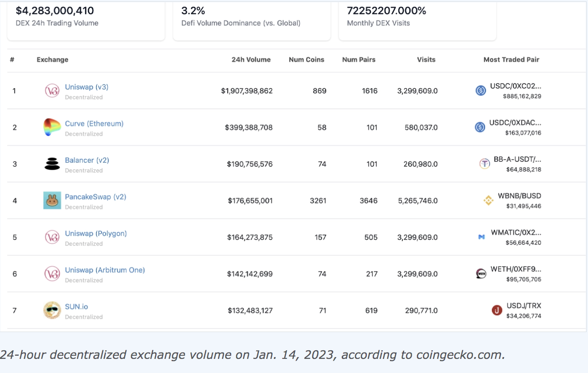Open the Uniswap (v3) exchange link
The height and width of the screenshot is (373, 588).
pyautogui.click(x=86, y=87)
